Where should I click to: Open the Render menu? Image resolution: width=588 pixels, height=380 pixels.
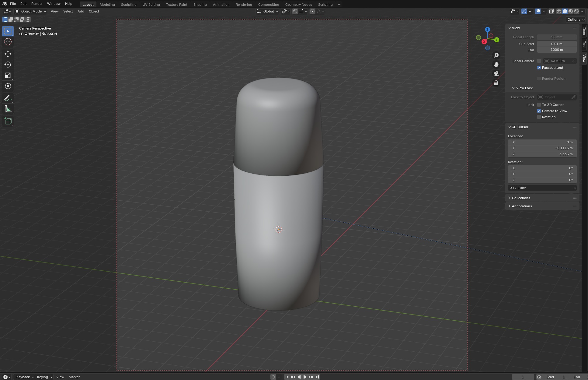(x=37, y=4)
